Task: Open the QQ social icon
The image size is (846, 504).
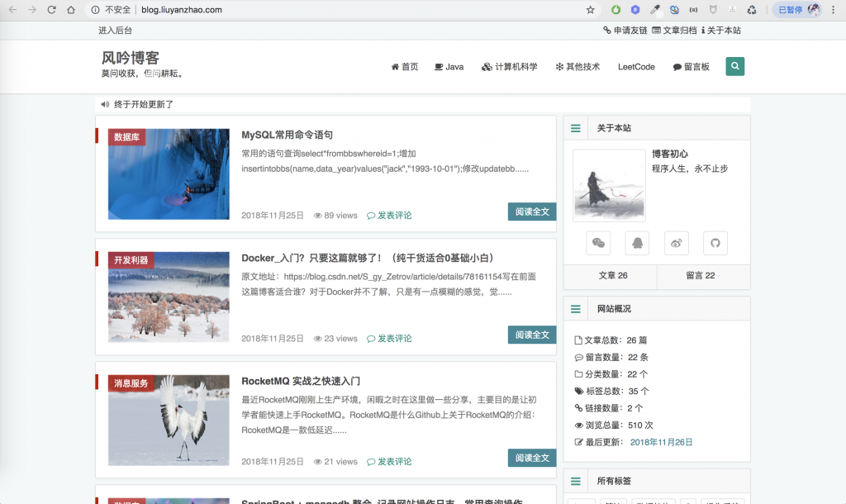Action: 637,243
